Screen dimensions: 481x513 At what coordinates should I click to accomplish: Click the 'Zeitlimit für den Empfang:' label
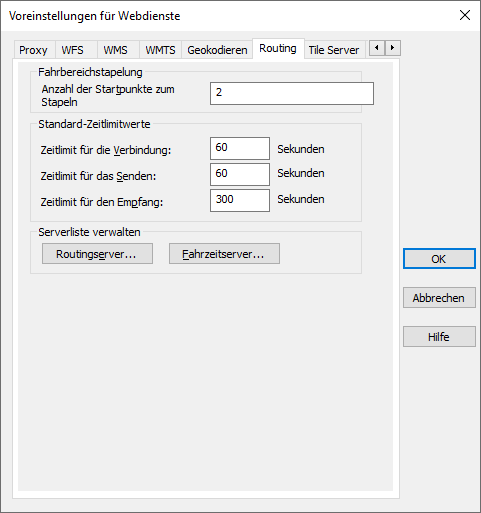pos(102,202)
